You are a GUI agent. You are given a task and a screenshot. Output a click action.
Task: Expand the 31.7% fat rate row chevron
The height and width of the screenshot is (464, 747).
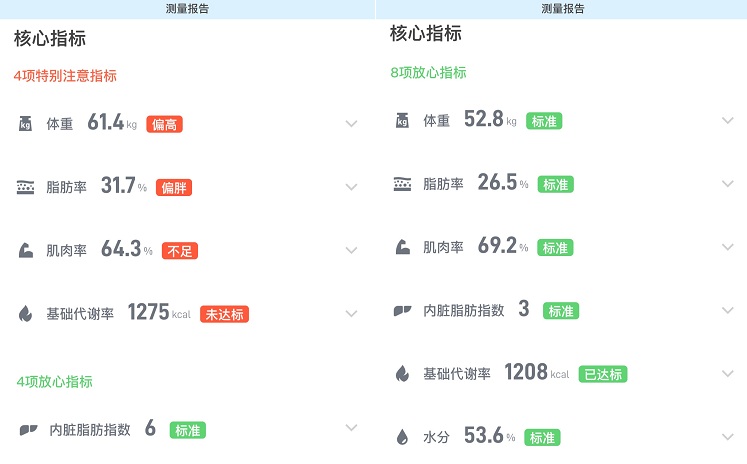(351, 187)
